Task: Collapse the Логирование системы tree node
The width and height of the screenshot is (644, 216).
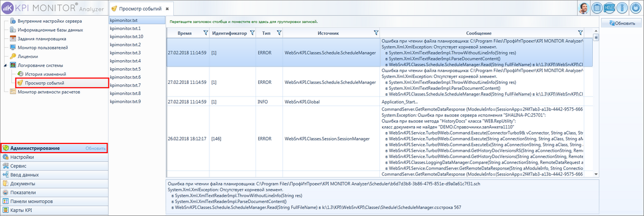Action: [x=5, y=65]
